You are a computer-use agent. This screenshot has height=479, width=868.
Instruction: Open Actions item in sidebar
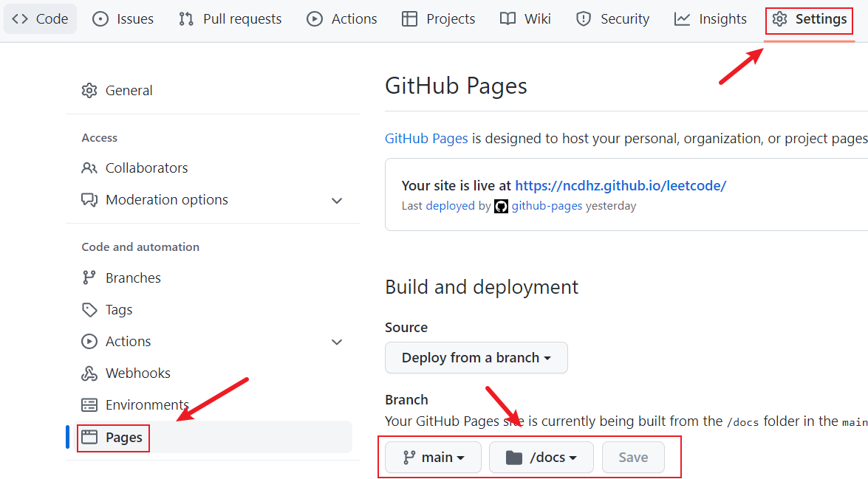pos(213,341)
